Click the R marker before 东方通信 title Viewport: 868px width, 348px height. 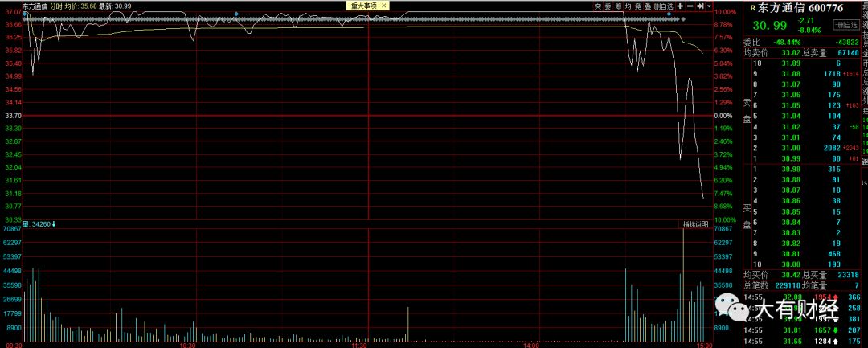point(751,8)
